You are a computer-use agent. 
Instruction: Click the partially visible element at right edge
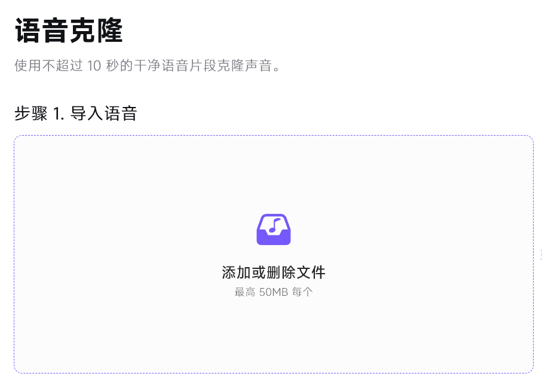point(540,253)
